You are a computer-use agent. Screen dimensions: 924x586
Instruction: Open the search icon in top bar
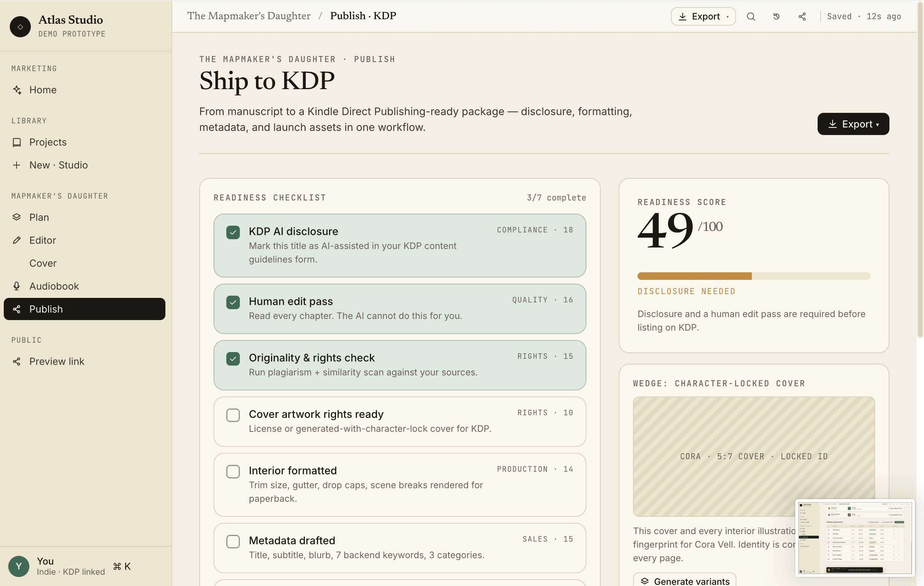751,17
